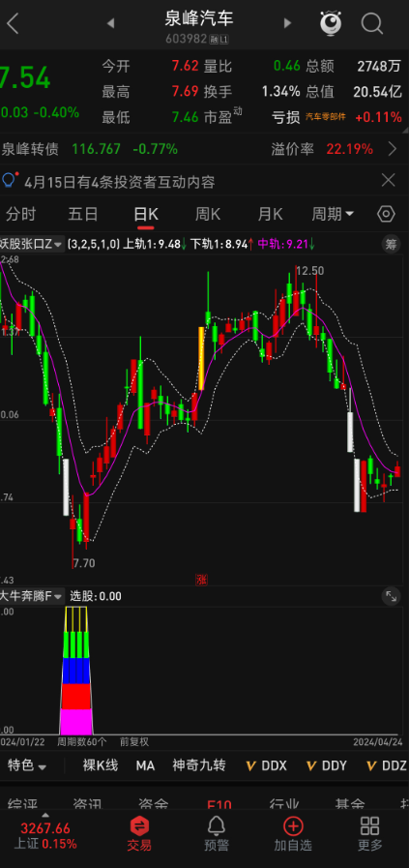This screenshot has width=409, height=868.
Task: Tap the 中轨:9.21 indicator value
Action: [286, 244]
